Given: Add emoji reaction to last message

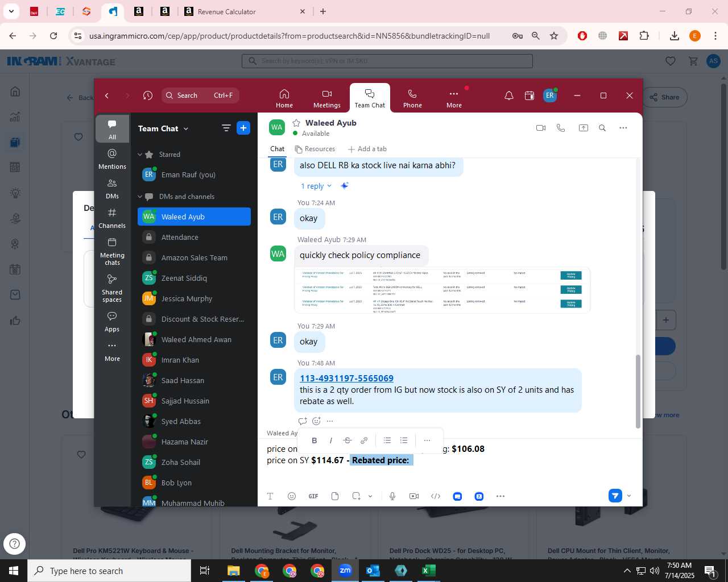Looking at the screenshot, I should (x=317, y=421).
